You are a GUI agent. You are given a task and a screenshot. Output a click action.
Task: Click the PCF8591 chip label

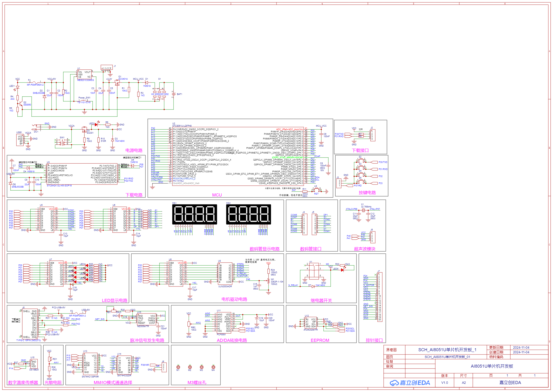[x=221, y=335]
